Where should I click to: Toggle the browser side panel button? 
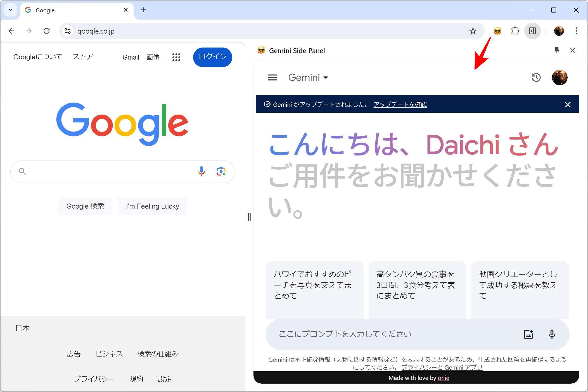click(x=533, y=31)
